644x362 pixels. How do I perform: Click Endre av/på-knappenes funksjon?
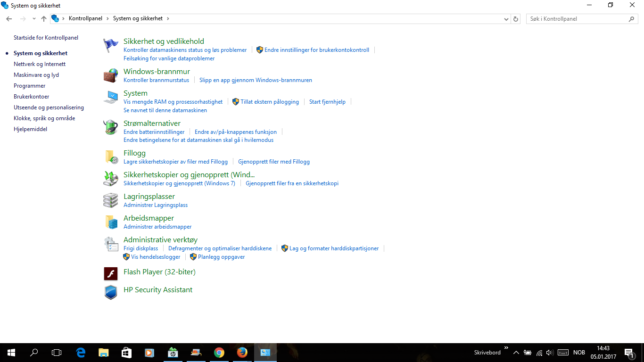click(236, 132)
